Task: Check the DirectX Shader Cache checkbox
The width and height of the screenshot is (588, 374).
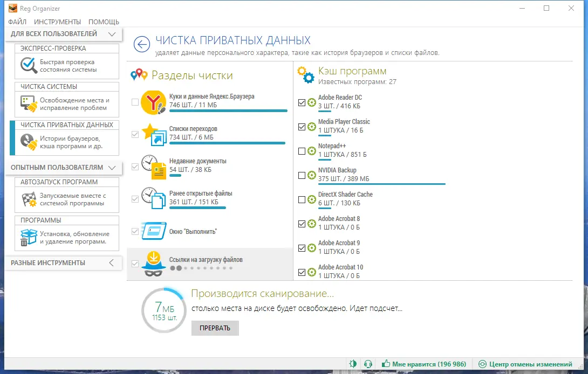Action: (x=302, y=199)
